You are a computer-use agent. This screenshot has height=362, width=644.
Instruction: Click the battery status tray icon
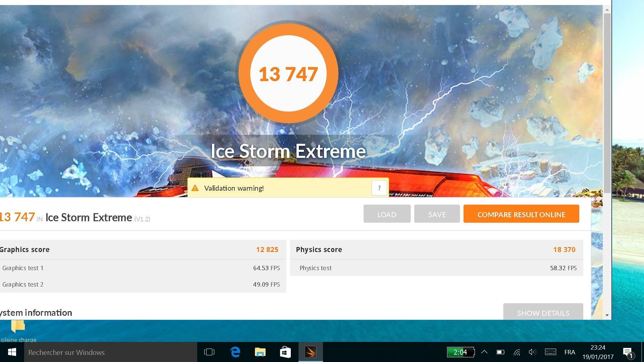click(x=500, y=352)
